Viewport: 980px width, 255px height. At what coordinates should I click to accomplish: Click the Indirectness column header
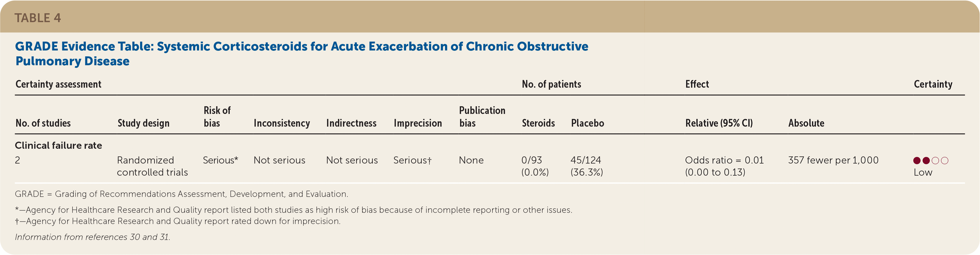tap(351, 123)
